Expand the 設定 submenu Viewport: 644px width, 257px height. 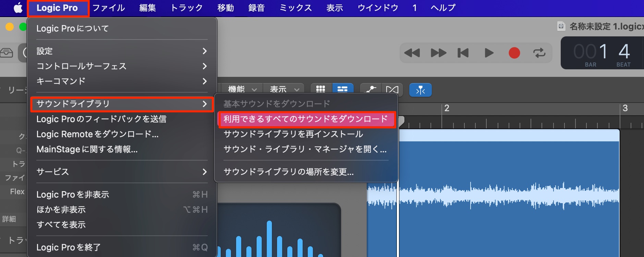point(122,51)
